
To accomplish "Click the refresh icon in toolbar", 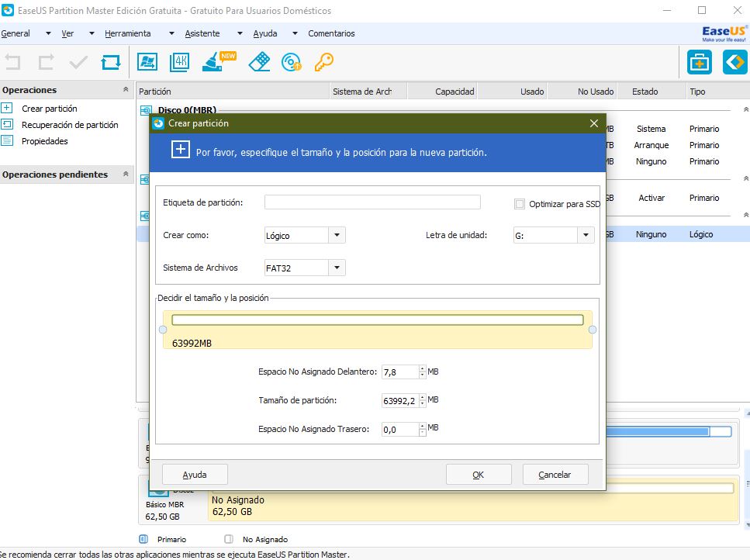I will pyautogui.click(x=111, y=62).
